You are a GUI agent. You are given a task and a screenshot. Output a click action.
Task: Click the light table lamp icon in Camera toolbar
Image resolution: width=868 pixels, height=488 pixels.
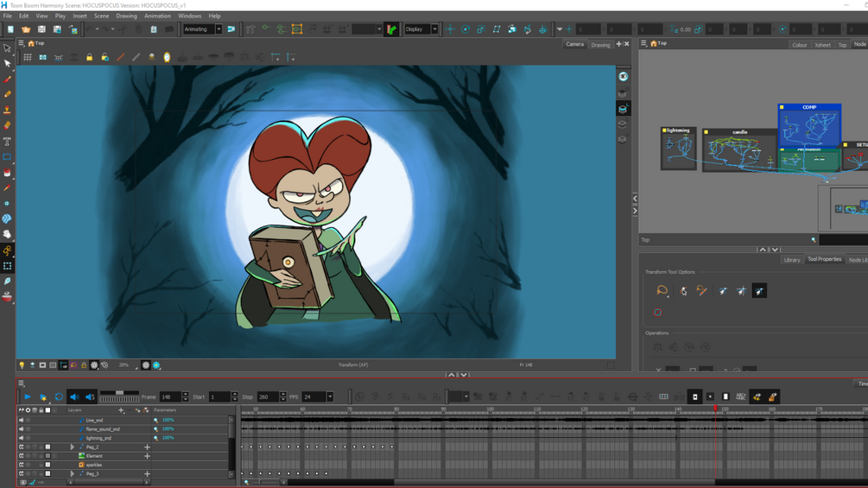click(151, 57)
